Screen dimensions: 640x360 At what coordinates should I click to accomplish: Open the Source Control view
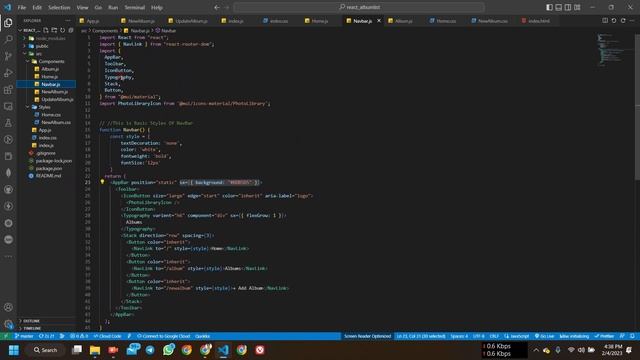(x=8, y=56)
